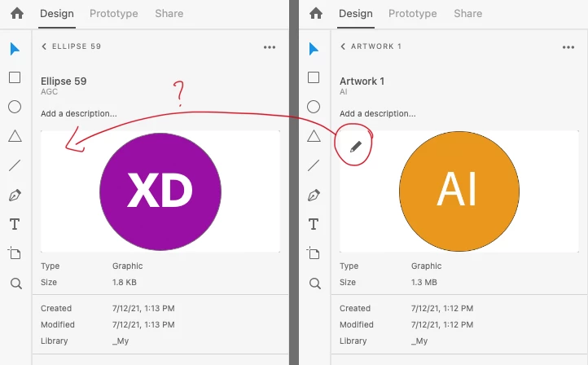Switch to Prototype tab in right window
This screenshot has width=588, height=365.
(413, 14)
